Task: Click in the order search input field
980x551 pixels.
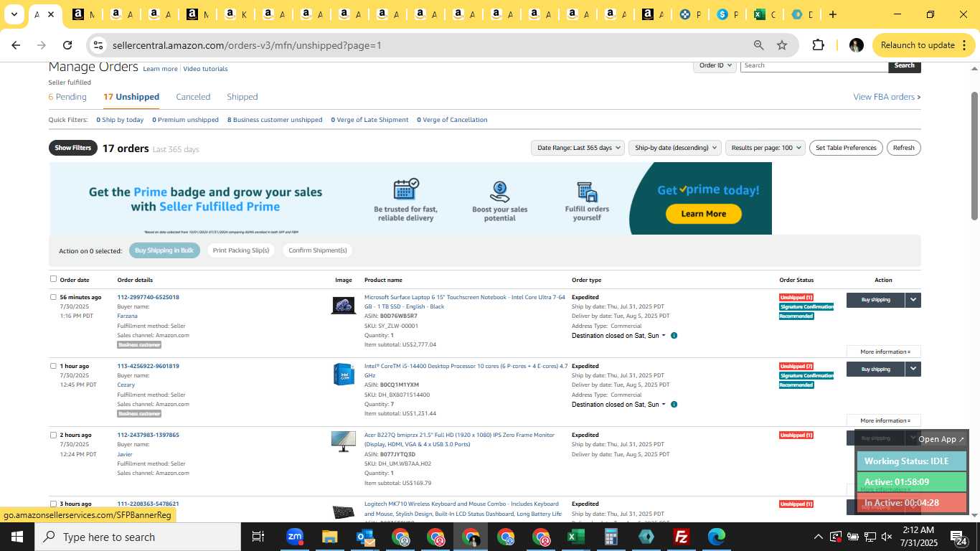Action: click(x=814, y=65)
